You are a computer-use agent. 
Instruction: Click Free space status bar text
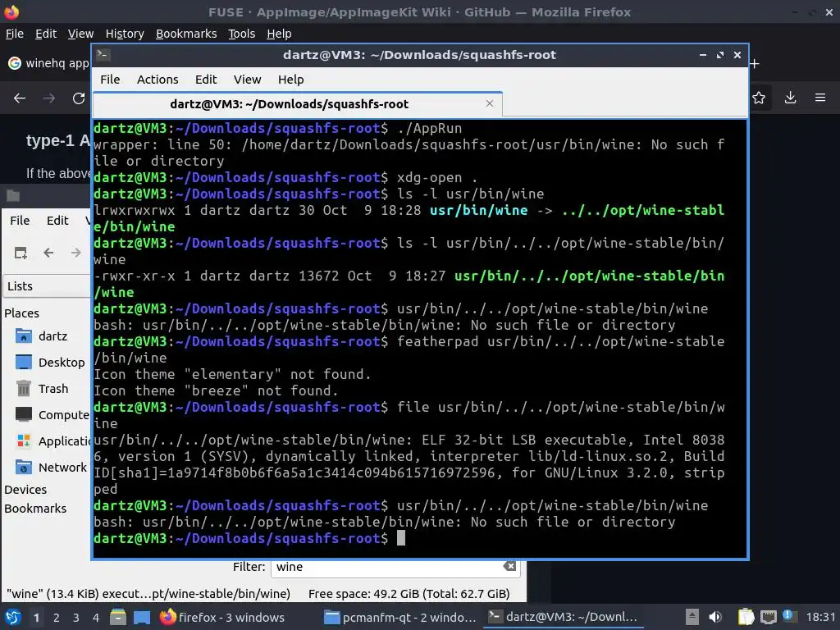409,594
